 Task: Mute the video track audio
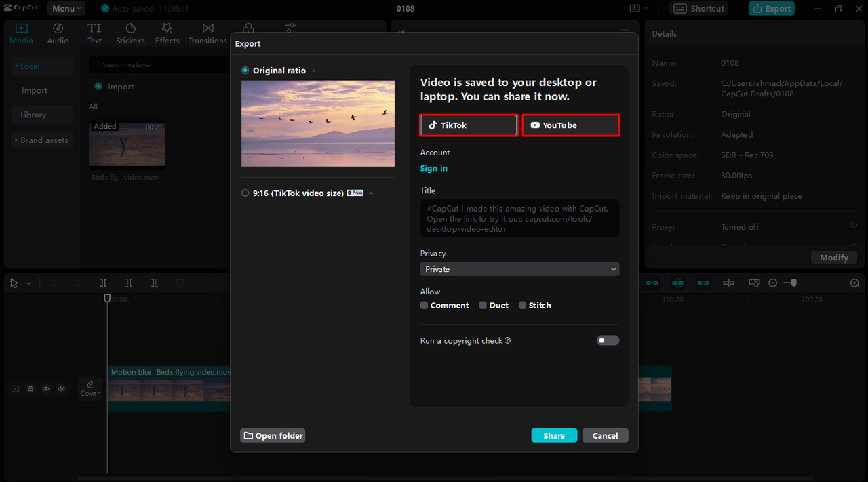[x=62, y=388]
